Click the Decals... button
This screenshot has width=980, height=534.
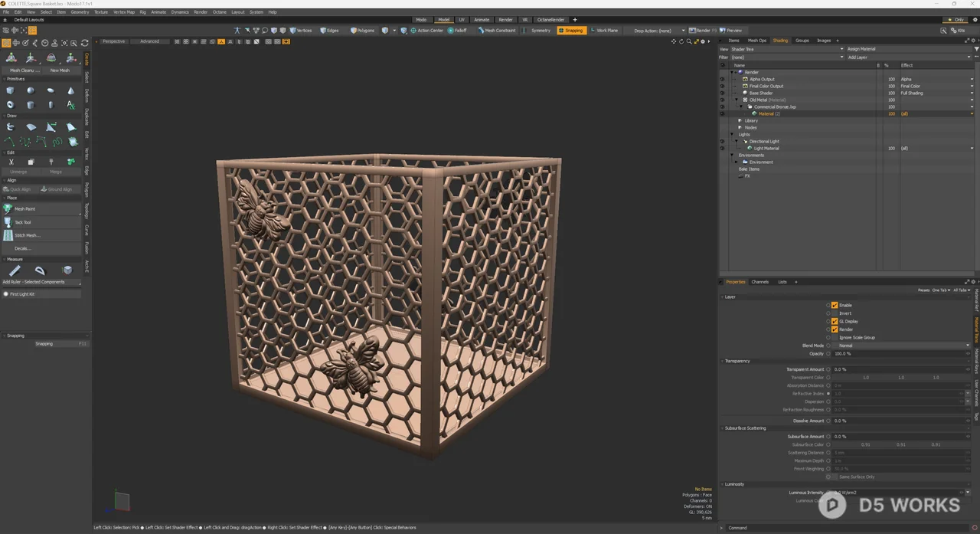(x=41, y=248)
